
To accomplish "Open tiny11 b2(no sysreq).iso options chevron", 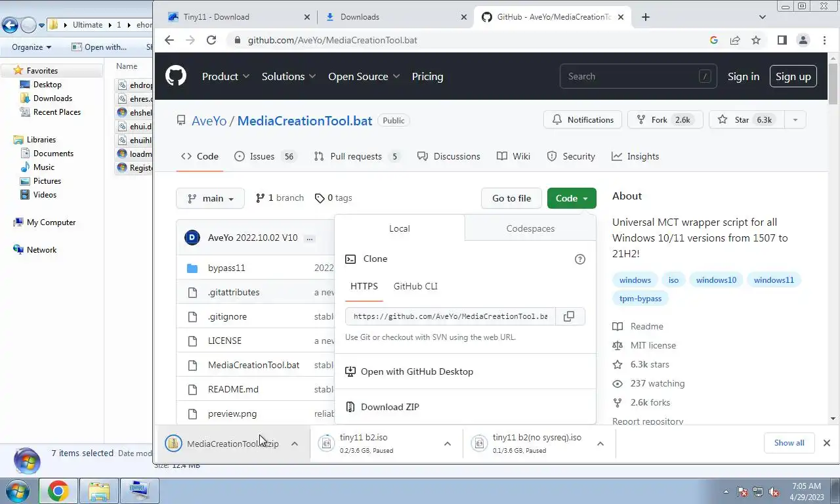I will [600, 444].
